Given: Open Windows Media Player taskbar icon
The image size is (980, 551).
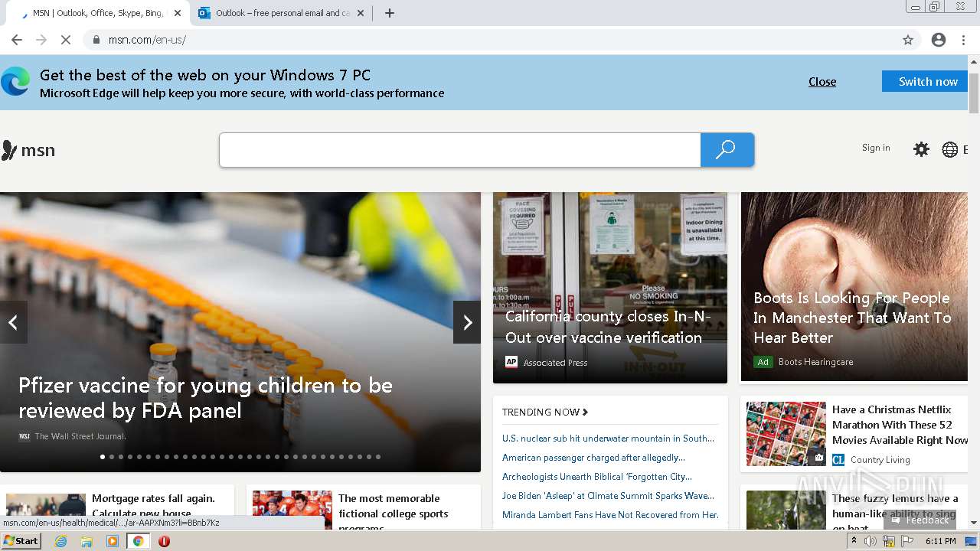Looking at the screenshot, I should [x=113, y=541].
